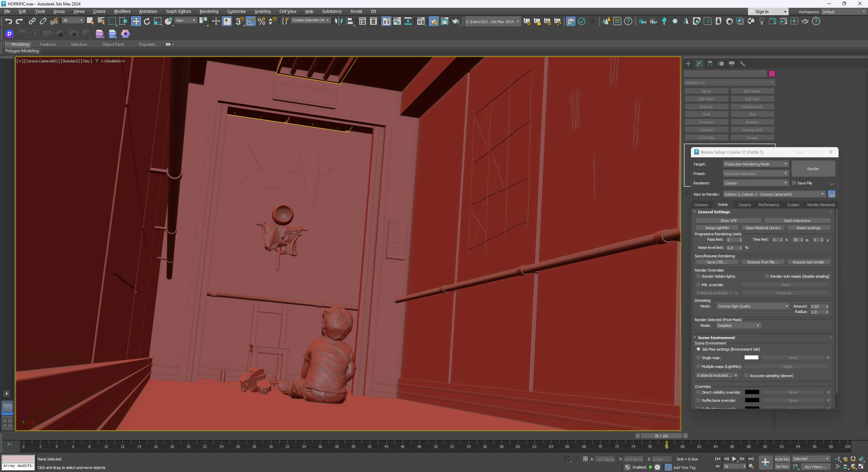Select the Single map radio button

[x=698, y=358]
